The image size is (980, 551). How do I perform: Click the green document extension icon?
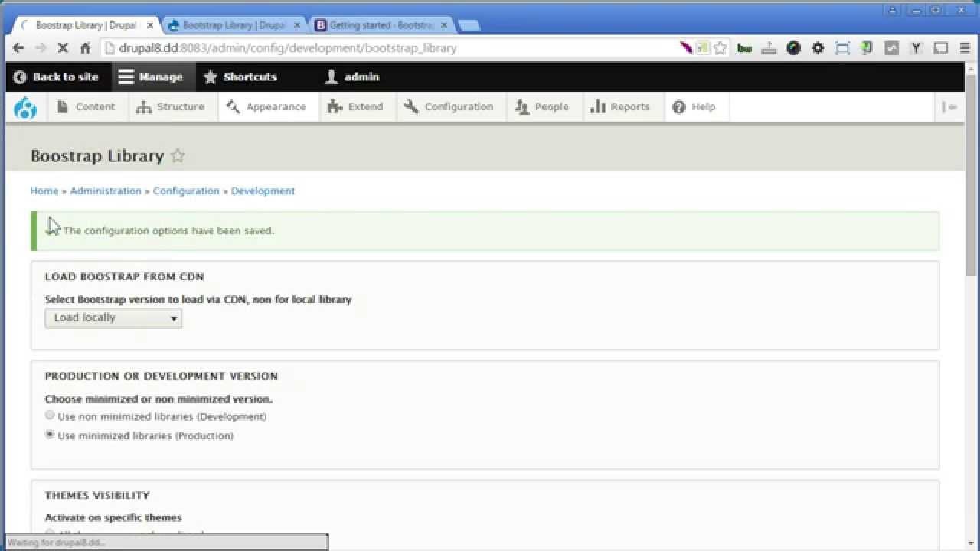tap(867, 47)
